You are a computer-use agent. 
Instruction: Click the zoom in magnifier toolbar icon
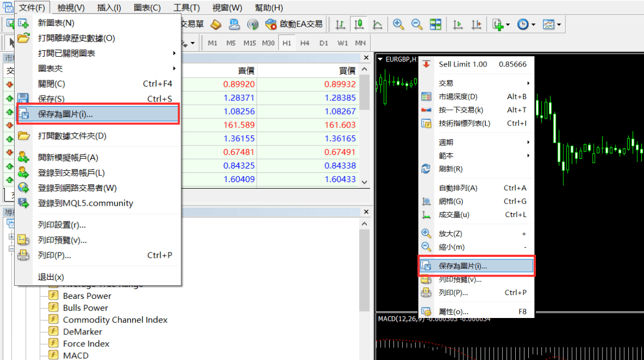click(398, 25)
